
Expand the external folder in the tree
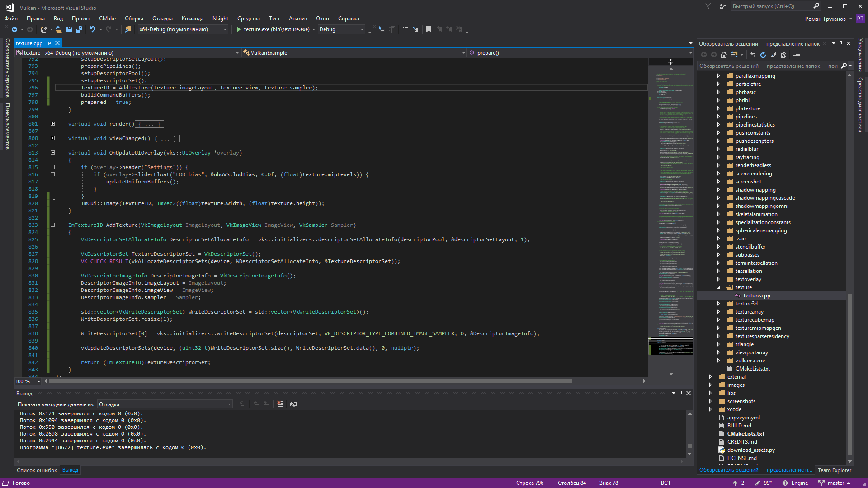711,377
